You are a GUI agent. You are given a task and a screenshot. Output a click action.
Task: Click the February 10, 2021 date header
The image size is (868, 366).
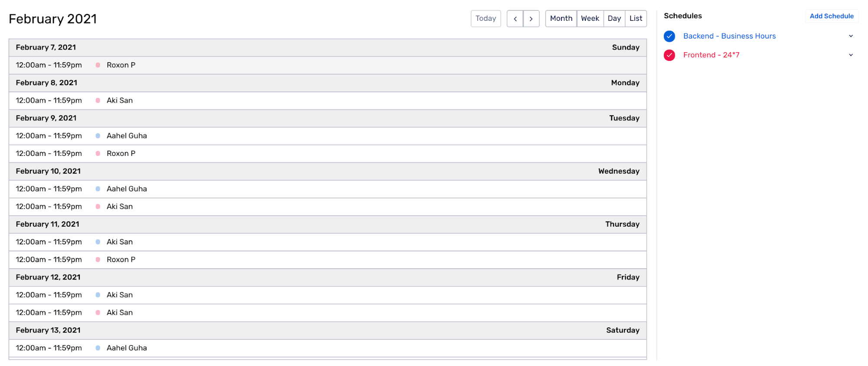(x=48, y=171)
